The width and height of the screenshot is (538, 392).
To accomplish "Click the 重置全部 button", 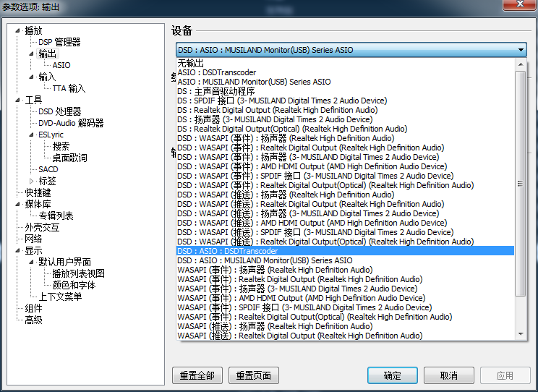I will [197, 375].
